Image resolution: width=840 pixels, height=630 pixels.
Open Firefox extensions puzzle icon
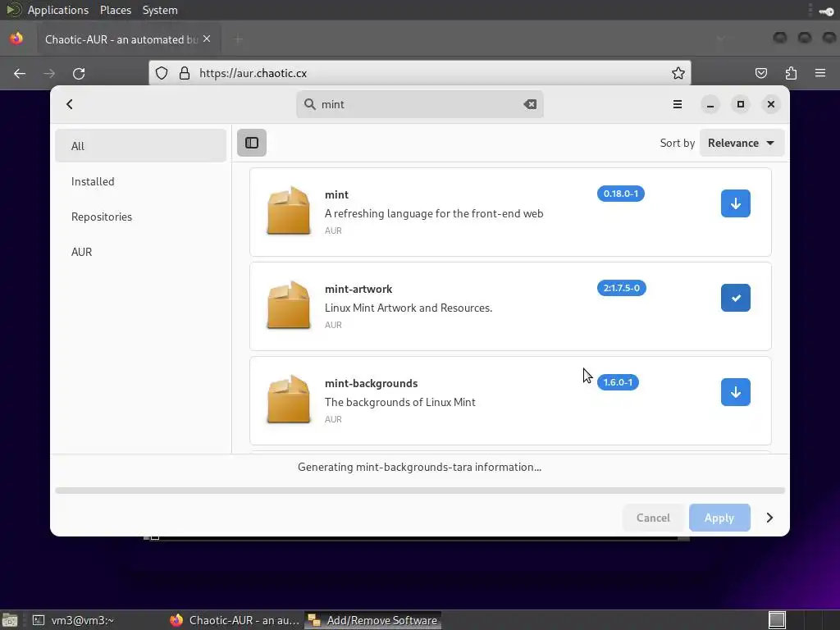click(791, 73)
